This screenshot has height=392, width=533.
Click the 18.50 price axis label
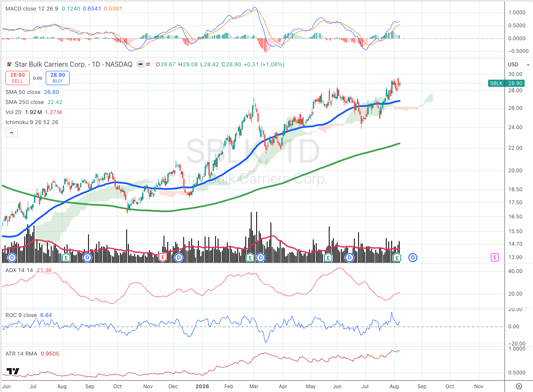pyautogui.click(x=515, y=190)
